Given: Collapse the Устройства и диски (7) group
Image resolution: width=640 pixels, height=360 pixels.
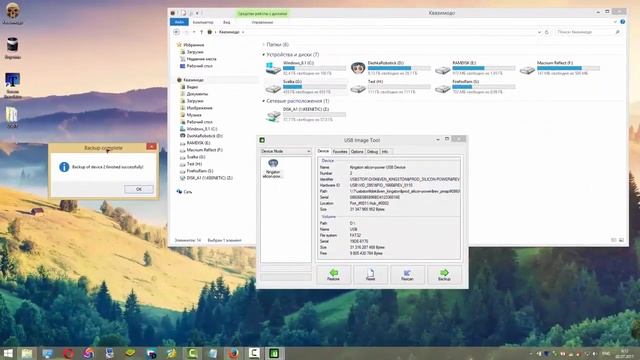Looking at the screenshot, I should [264, 55].
